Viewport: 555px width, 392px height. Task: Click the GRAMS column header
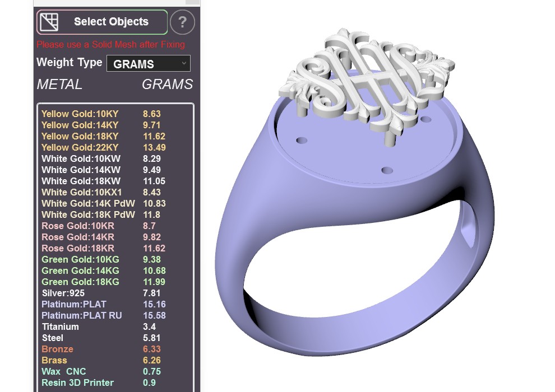coord(168,84)
